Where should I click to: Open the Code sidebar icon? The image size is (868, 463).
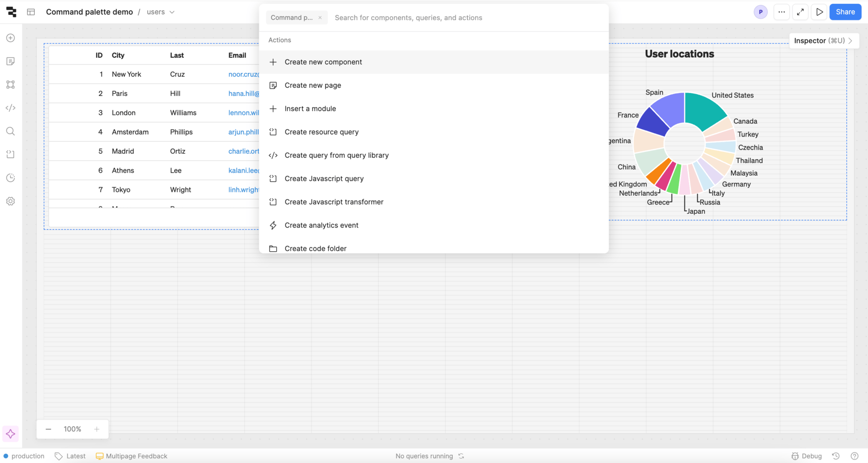tap(11, 108)
